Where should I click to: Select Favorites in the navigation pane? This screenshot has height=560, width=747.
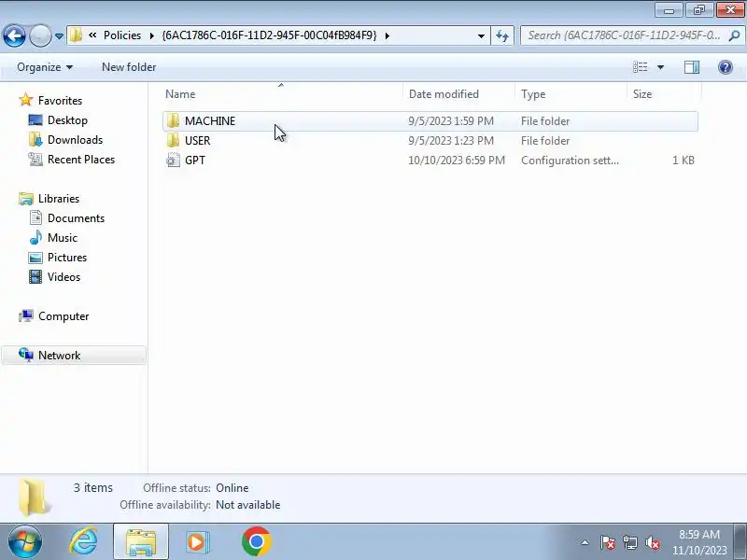[x=60, y=101]
